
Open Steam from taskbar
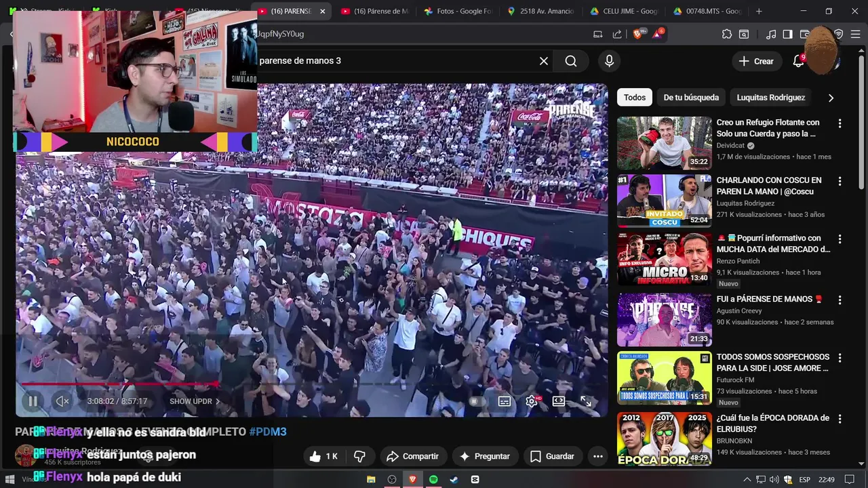(x=454, y=479)
